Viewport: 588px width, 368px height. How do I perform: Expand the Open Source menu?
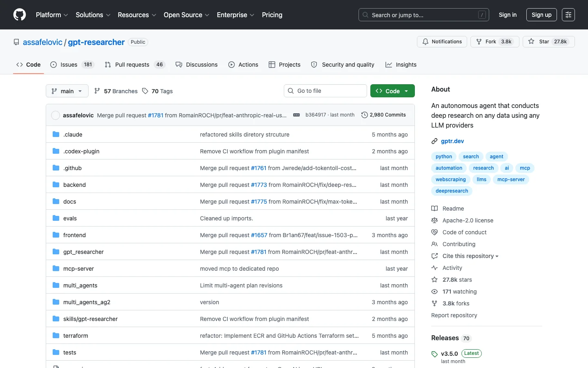point(187,15)
